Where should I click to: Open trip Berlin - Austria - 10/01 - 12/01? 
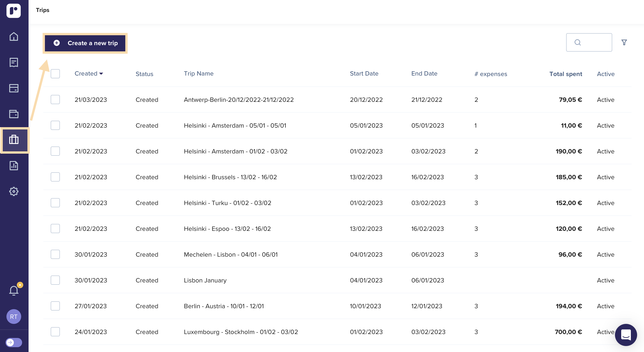point(224,306)
